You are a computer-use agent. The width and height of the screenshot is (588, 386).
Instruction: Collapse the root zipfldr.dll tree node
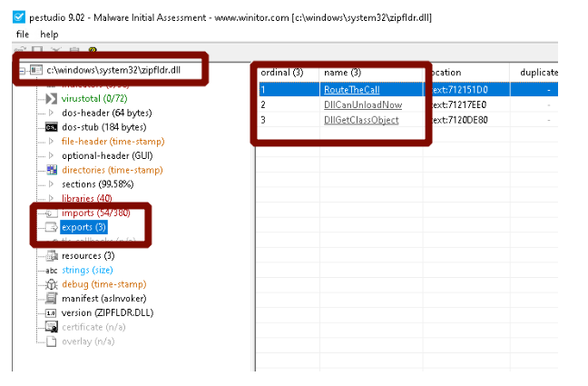pos(23,71)
